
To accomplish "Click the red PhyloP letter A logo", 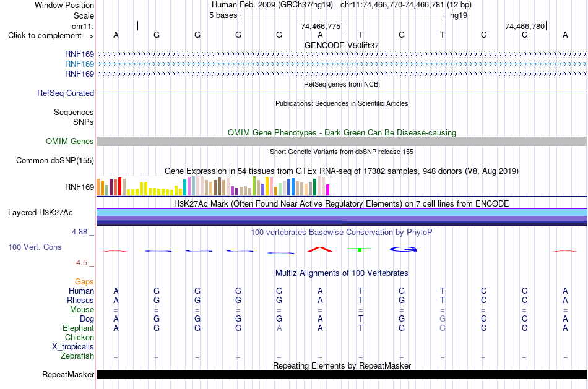I will 320,249.
